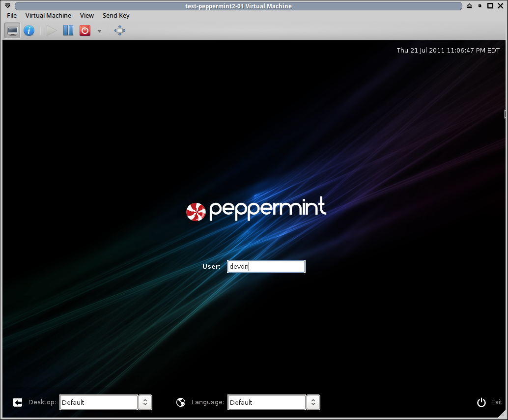This screenshot has width=508, height=420.
Task: Click the Desktop: label
Action: click(x=42, y=402)
